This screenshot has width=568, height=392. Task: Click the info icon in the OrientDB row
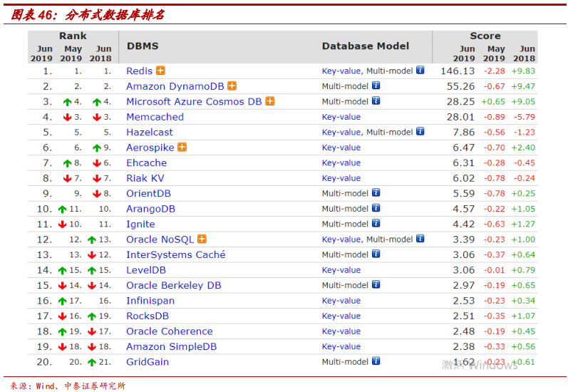click(376, 192)
